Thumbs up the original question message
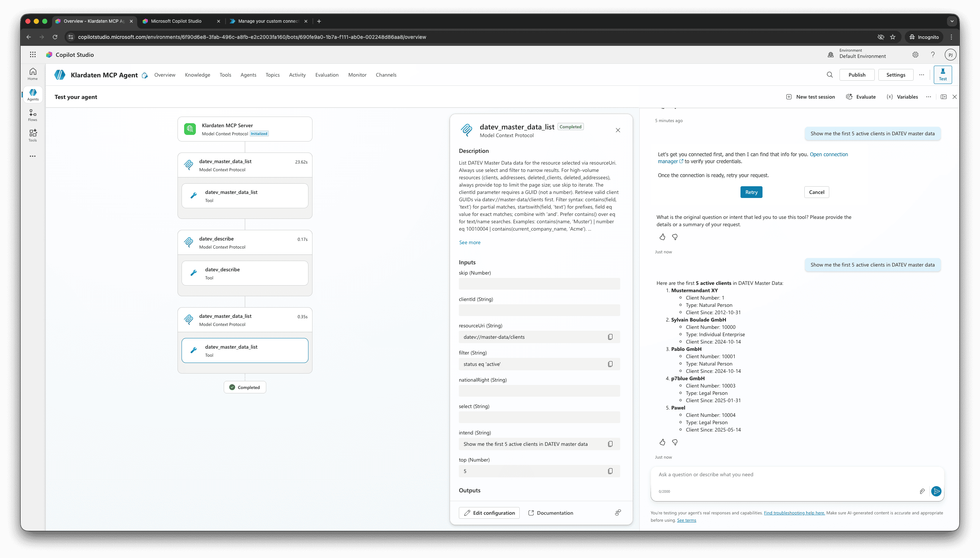 [662, 237]
